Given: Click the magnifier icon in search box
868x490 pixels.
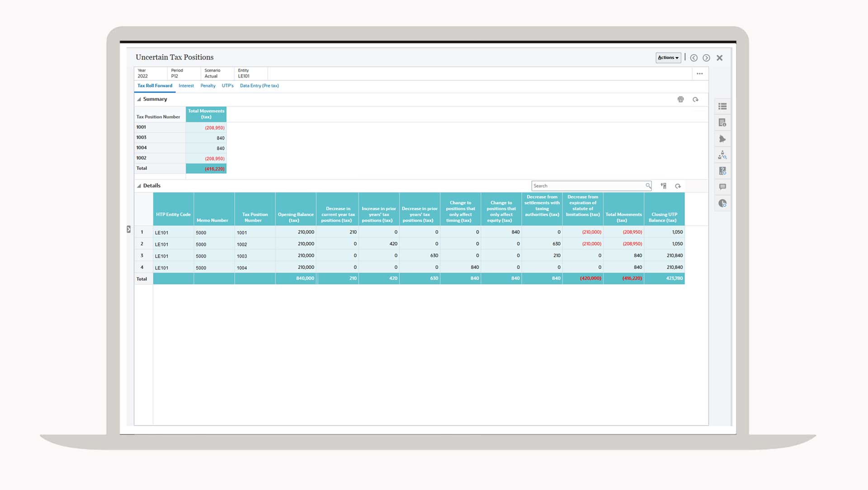Looking at the screenshot, I should pos(648,186).
